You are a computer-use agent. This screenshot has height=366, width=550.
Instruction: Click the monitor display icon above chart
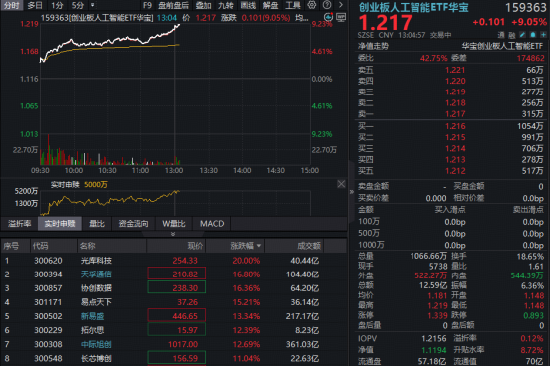coord(341,17)
